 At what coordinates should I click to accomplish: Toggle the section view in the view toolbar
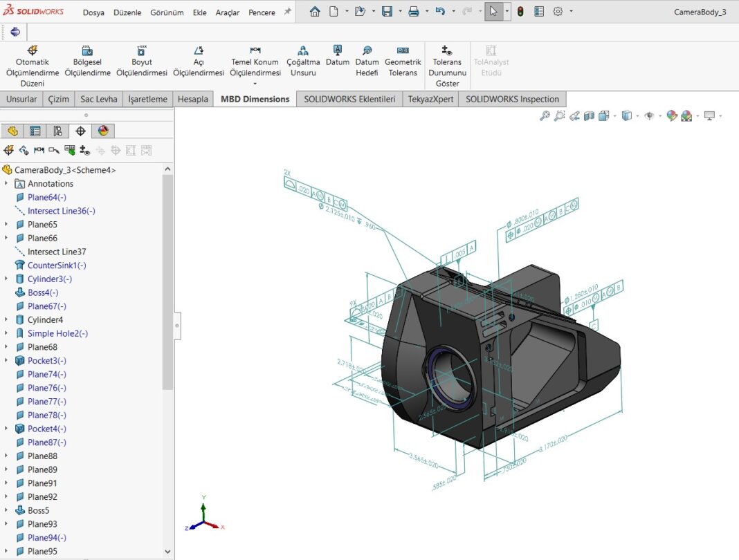589,116
